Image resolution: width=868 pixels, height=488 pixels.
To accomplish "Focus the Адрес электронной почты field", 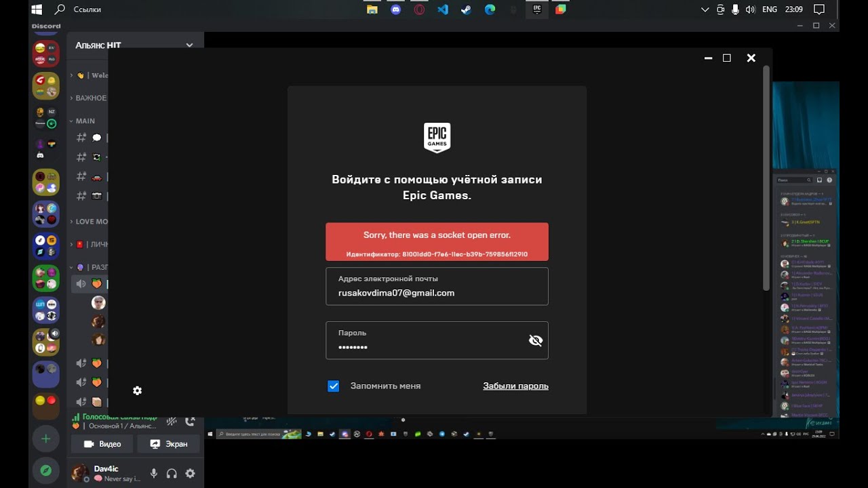I will point(437,286).
